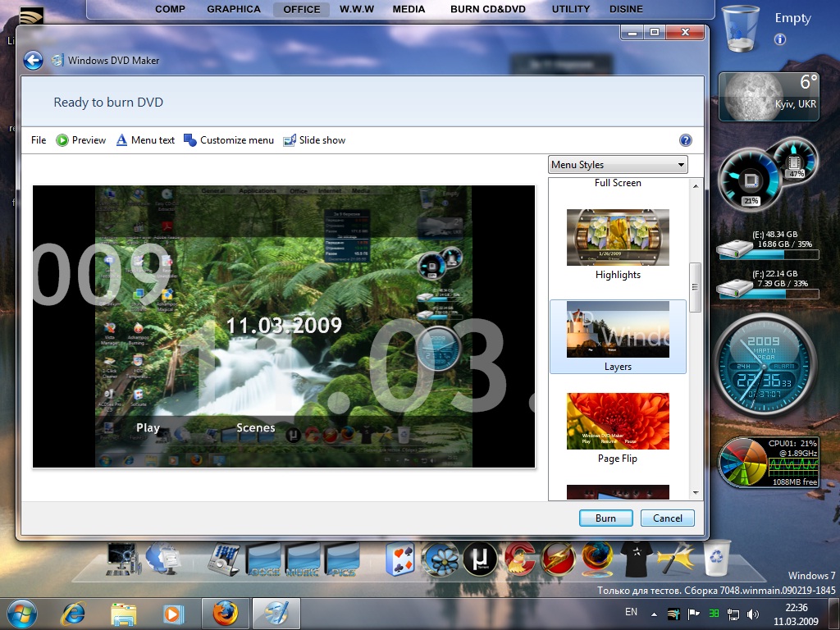Launch ICQ flower icon from the dock
Screen dimensions: 840x630
pos(441,559)
